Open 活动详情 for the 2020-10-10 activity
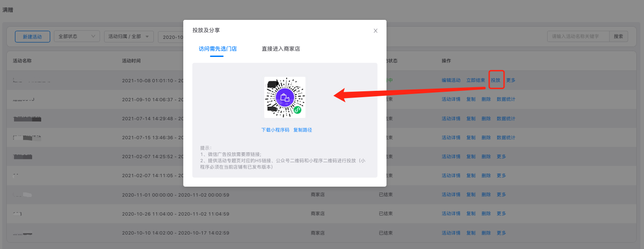644x249 pixels. [451, 233]
